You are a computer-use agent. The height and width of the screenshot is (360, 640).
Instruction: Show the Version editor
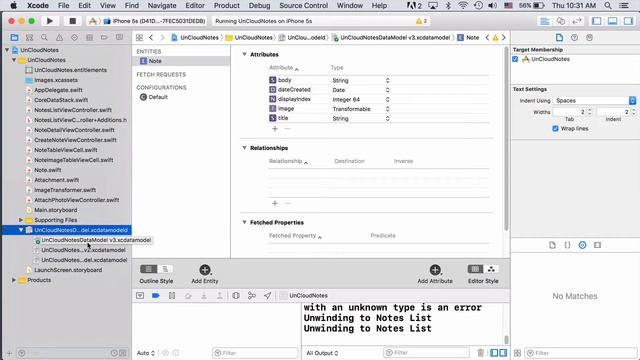(x=577, y=21)
